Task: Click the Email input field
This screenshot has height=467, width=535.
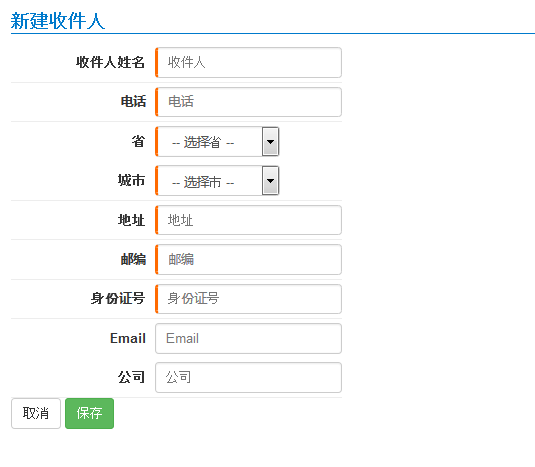Action: coord(248,338)
